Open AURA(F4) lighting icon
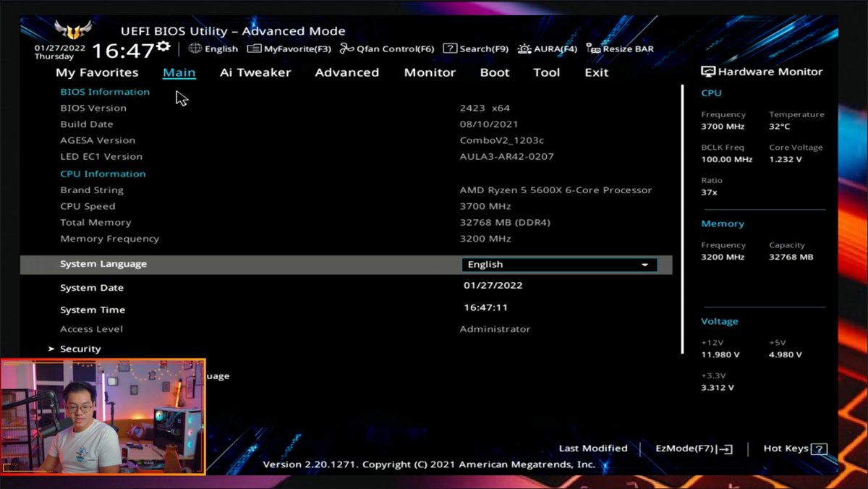 (x=524, y=49)
